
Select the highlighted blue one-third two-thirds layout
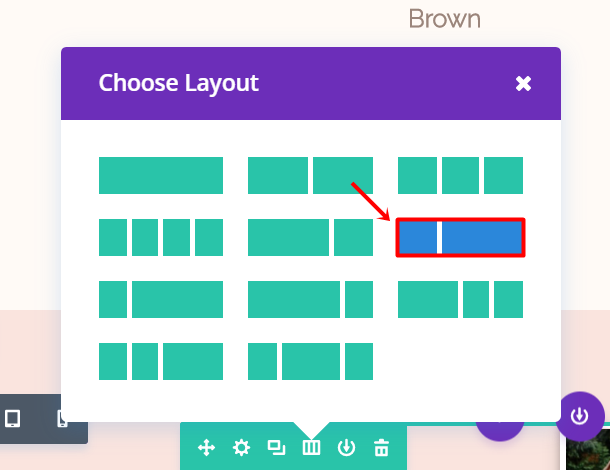point(460,237)
